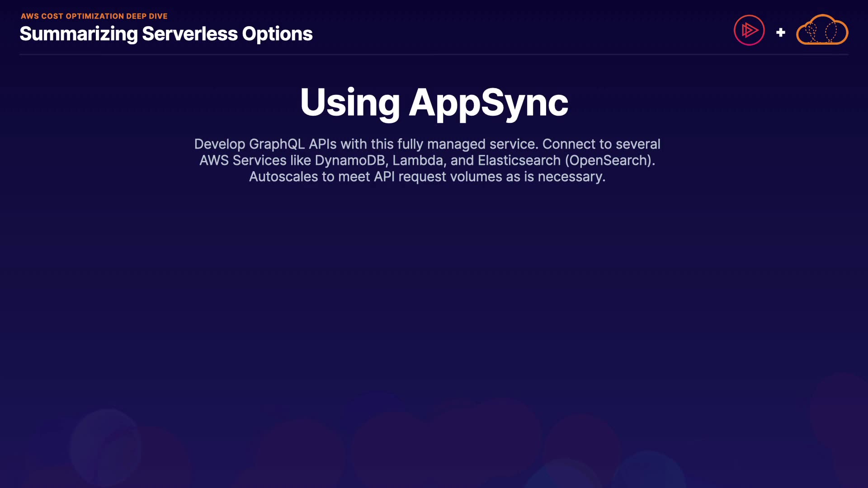The height and width of the screenshot is (488, 868).
Task: Click the blue circle at bottom right
Action: [x=649, y=472]
